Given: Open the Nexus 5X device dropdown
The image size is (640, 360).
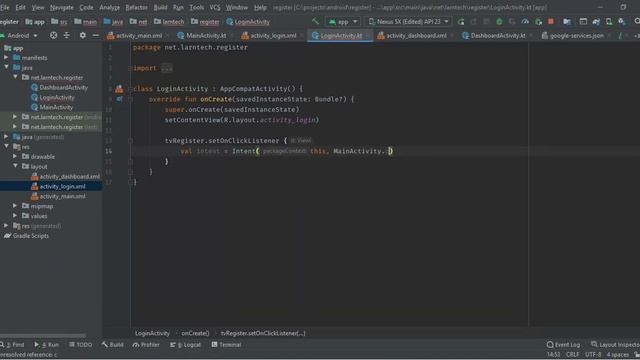Looking at the screenshot, I should click(x=409, y=22).
